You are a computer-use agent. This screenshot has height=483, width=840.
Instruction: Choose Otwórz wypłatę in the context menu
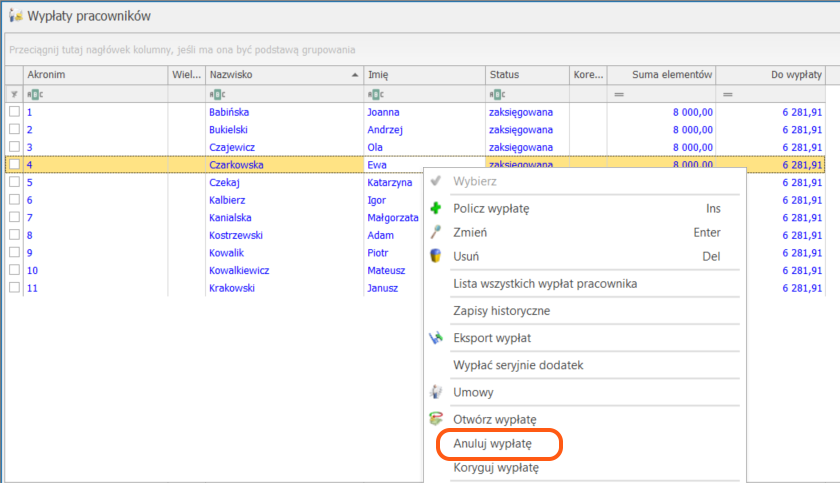pyautogui.click(x=585, y=419)
